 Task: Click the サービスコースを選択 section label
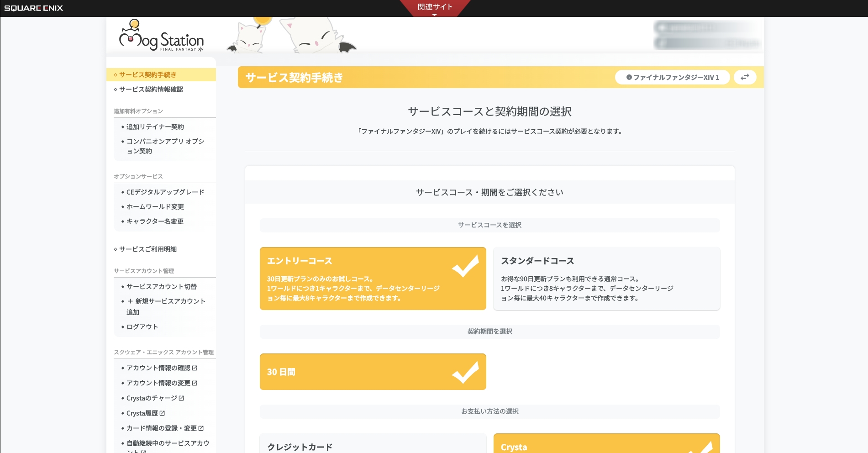490,225
